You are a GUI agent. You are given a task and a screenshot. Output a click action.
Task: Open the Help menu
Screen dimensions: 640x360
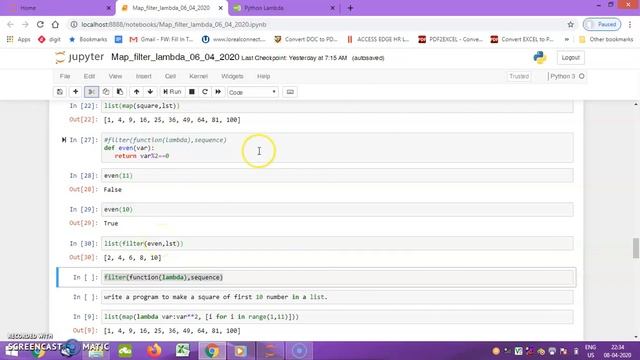point(263,76)
